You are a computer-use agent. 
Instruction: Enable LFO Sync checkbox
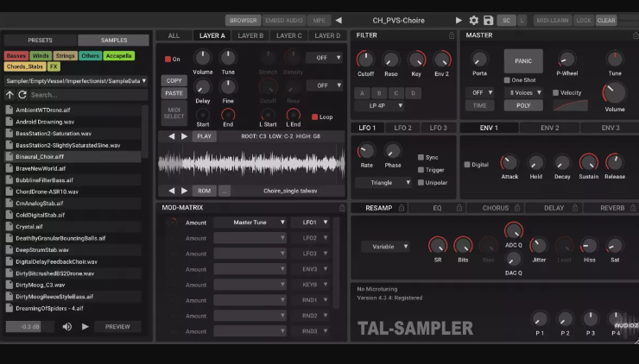click(x=421, y=157)
